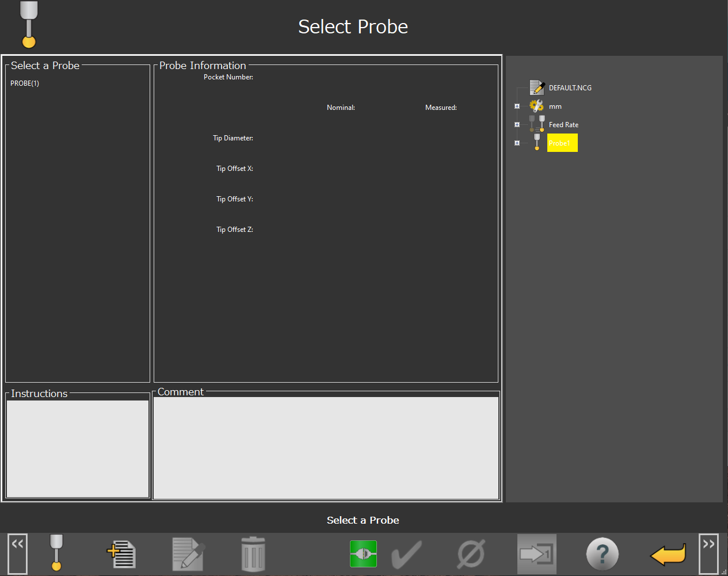Select the Feed Rate tree item
This screenshot has height=576, width=728.
[x=563, y=125]
